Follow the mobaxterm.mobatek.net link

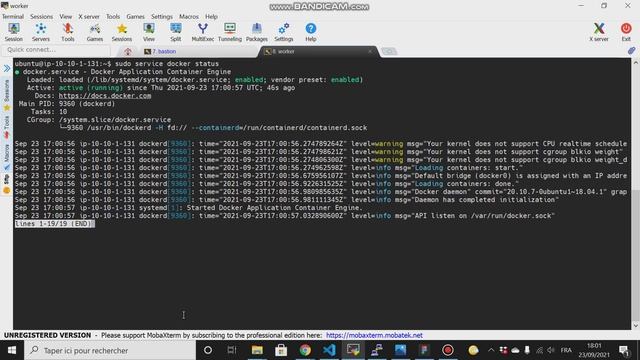pyautogui.click(x=374, y=335)
